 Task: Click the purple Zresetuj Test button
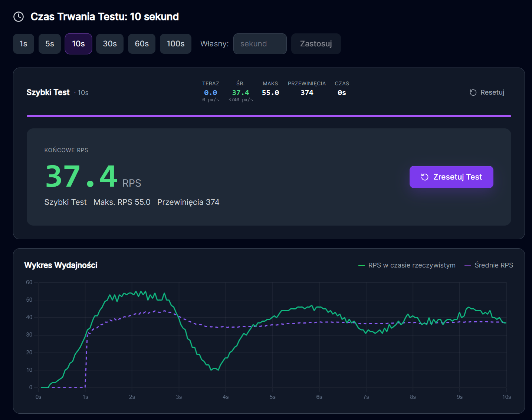451,177
